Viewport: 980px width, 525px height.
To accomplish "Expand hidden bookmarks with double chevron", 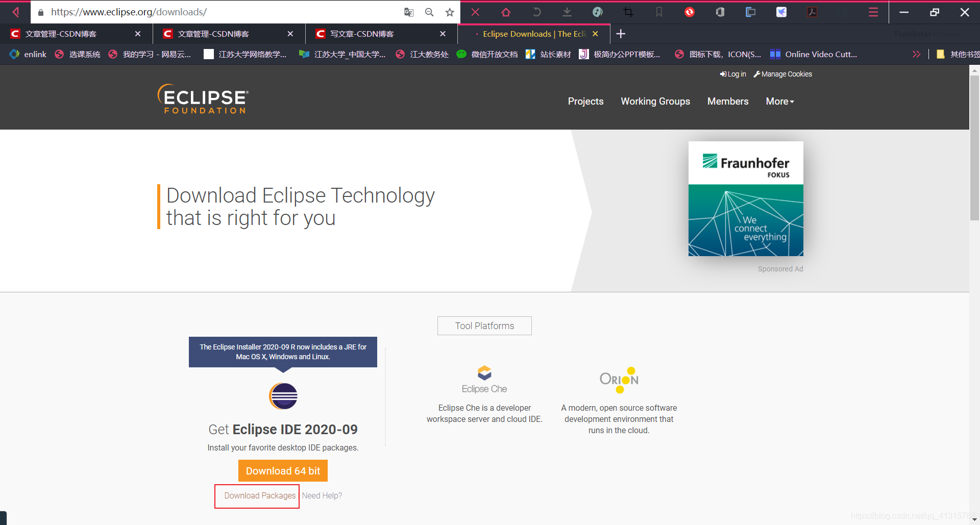I will coord(917,54).
